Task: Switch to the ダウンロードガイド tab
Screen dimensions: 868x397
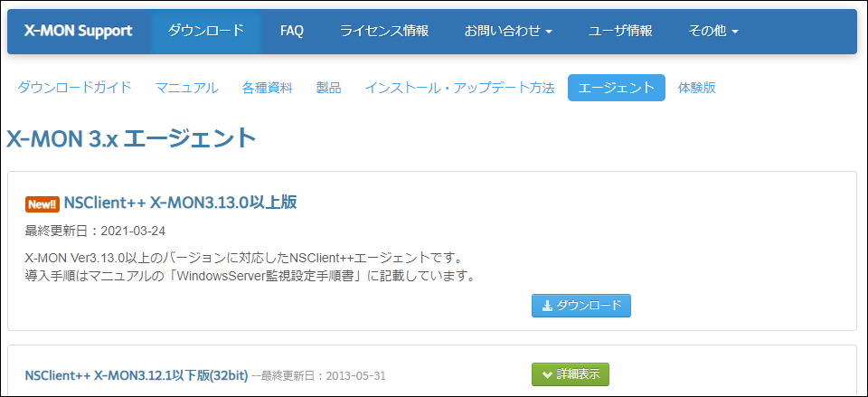Action: 75,88
